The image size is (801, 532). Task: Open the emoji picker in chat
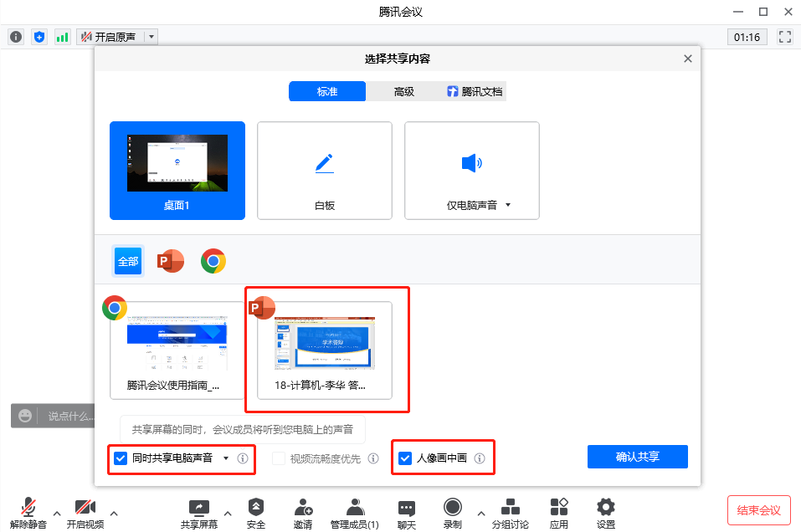25,416
